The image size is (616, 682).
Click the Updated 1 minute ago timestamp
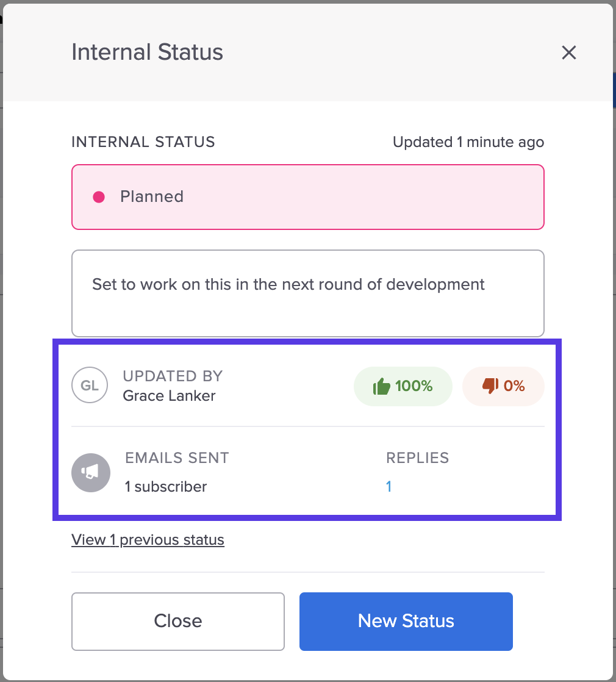468,142
